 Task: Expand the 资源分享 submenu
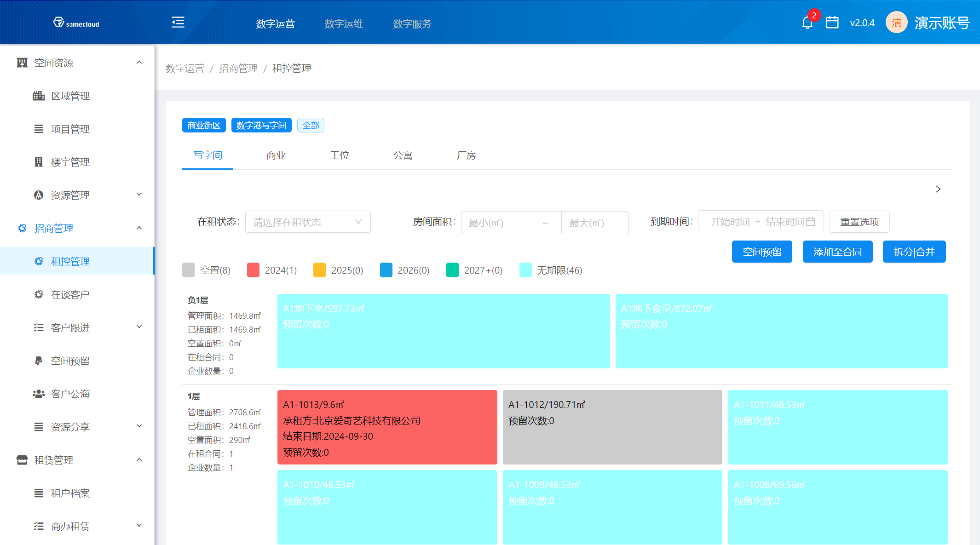(139, 426)
